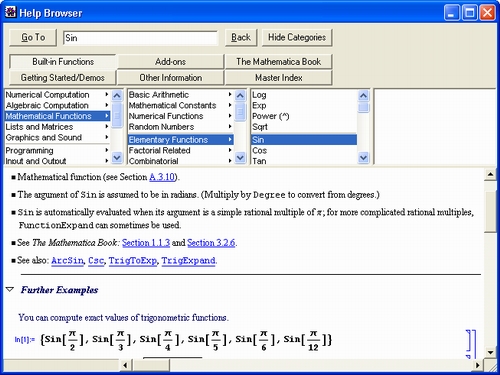500x375 pixels.
Task: Open Getting Started/Demos tab
Action: [x=63, y=78]
